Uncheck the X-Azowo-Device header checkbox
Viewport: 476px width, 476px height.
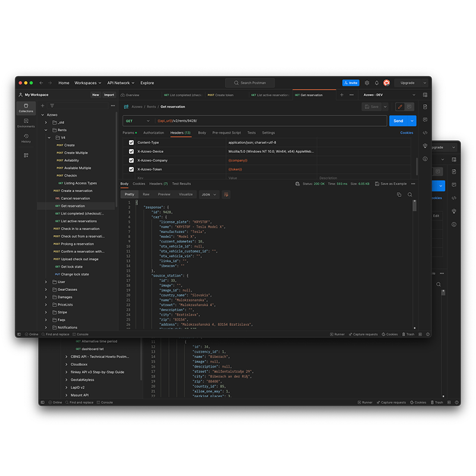(131, 152)
